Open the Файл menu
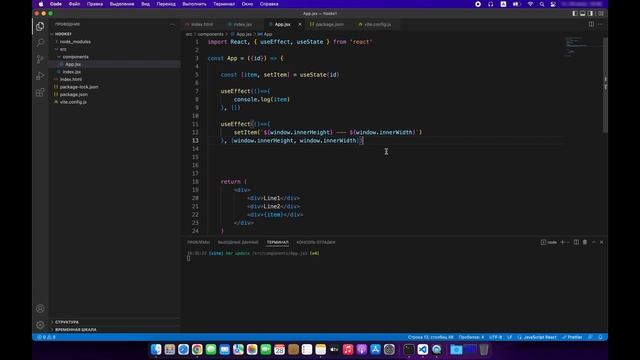This screenshot has width=640, height=360. click(74, 4)
